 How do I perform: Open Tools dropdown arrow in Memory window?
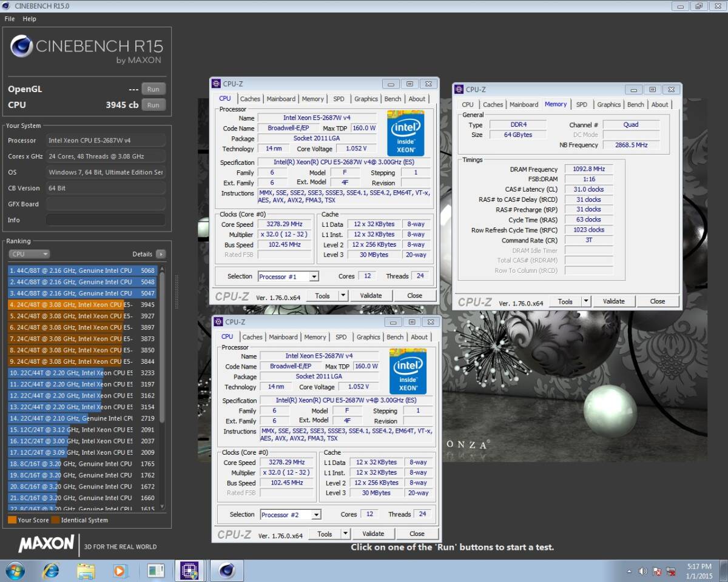pos(586,301)
